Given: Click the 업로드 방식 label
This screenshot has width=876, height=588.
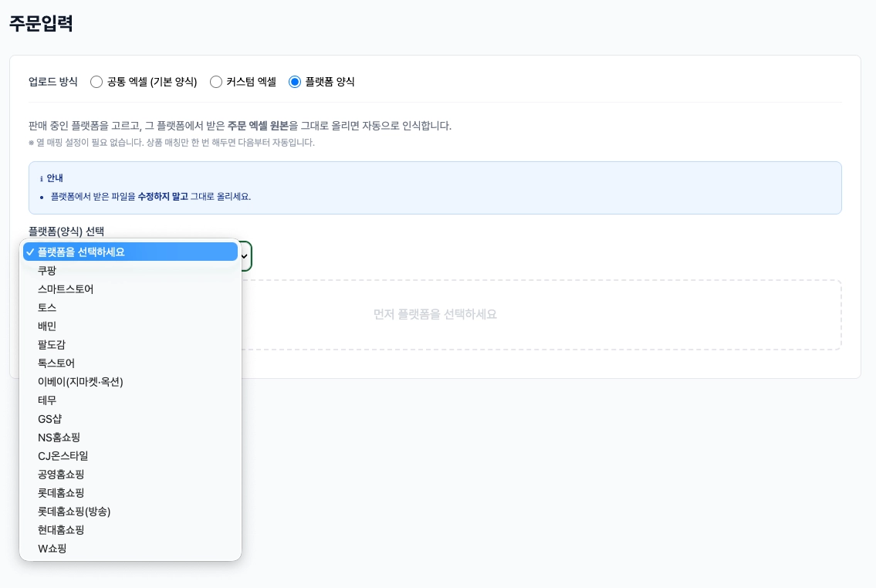Looking at the screenshot, I should [x=53, y=82].
